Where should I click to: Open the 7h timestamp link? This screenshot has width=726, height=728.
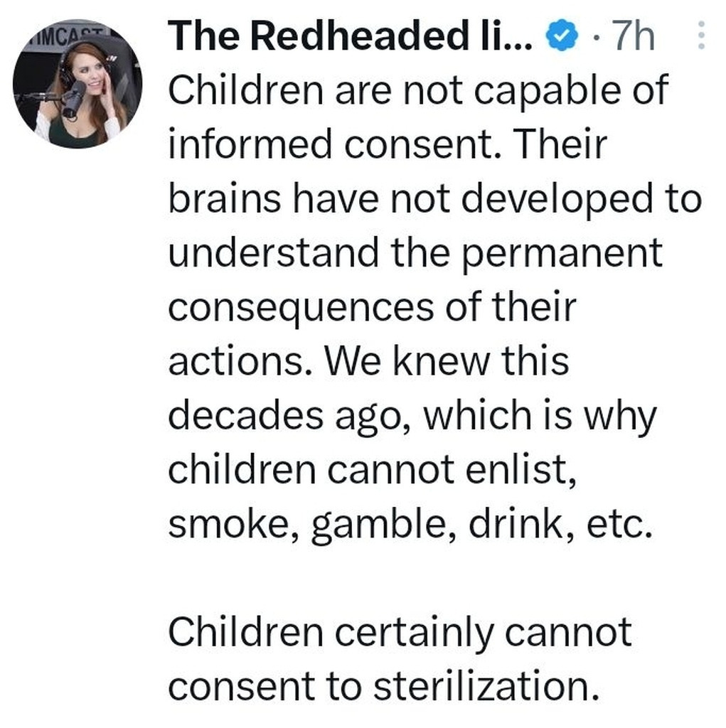[633, 36]
